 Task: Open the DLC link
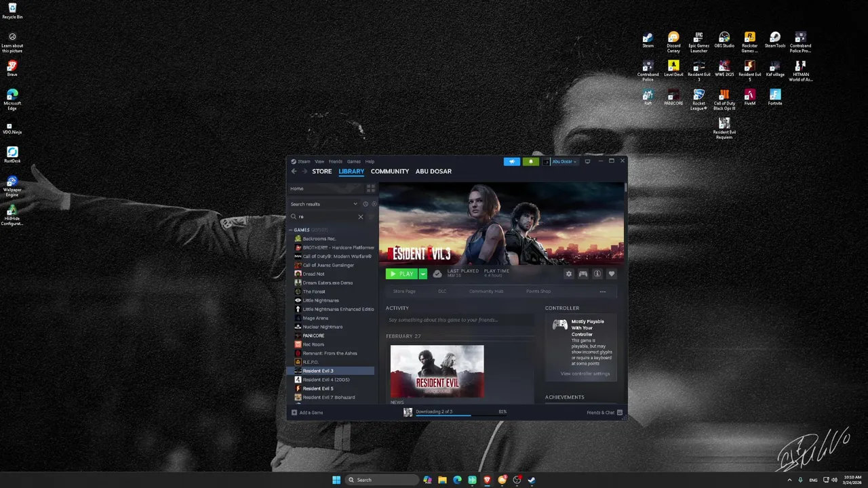[442, 291]
